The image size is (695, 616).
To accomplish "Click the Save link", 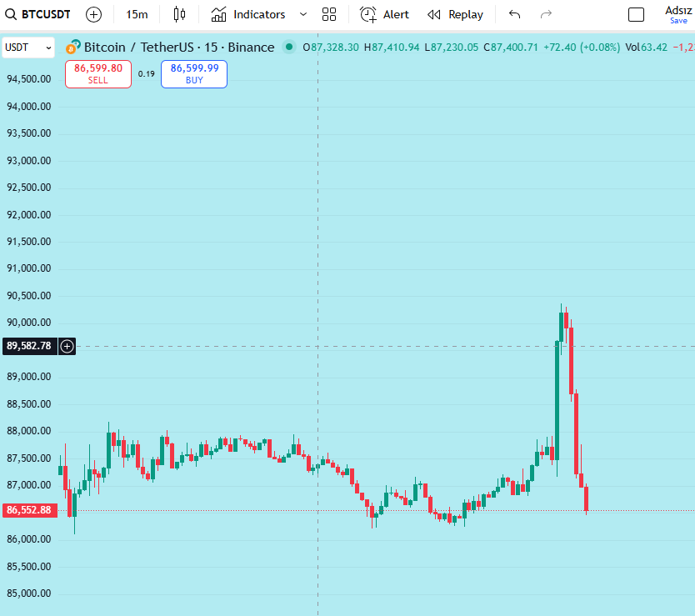I will (680, 22).
